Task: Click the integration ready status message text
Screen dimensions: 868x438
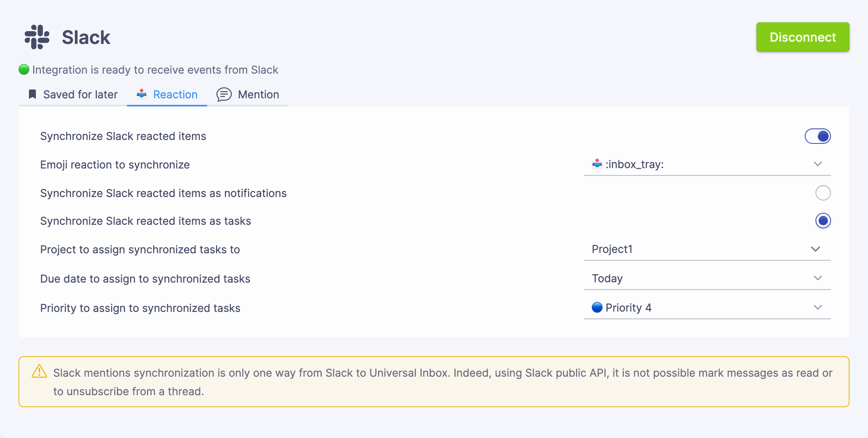Action: click(x=155, y=69)
